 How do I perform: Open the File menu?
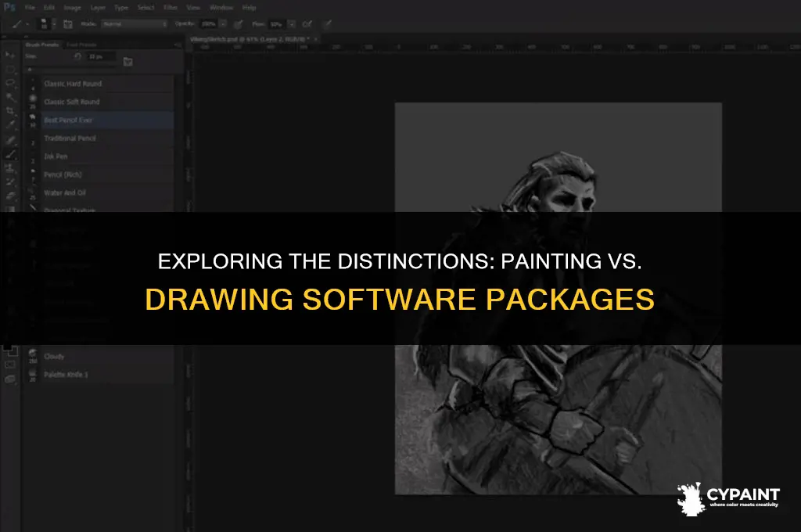click(x=31, y=8)
